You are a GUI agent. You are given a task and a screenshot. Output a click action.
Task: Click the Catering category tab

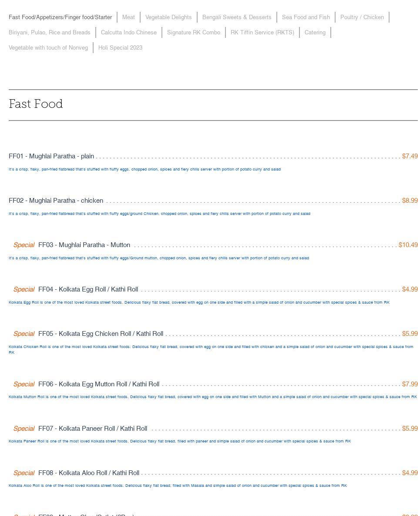click(x=315, y=33)
